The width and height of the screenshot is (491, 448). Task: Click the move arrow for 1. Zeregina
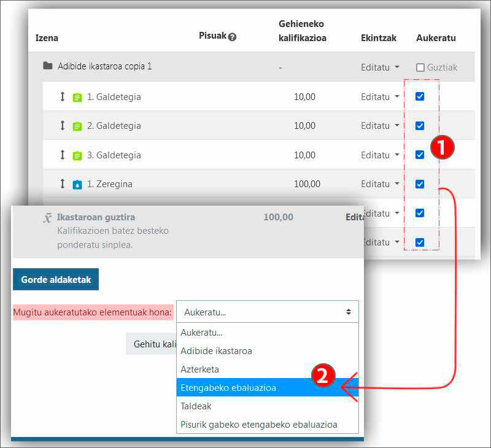[62, 183]
